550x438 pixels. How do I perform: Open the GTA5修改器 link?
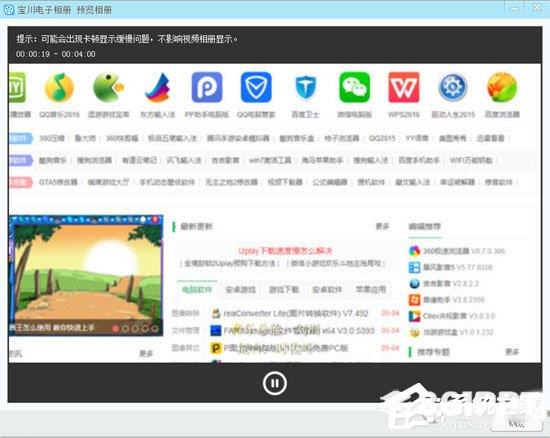[x=58, y=182]
